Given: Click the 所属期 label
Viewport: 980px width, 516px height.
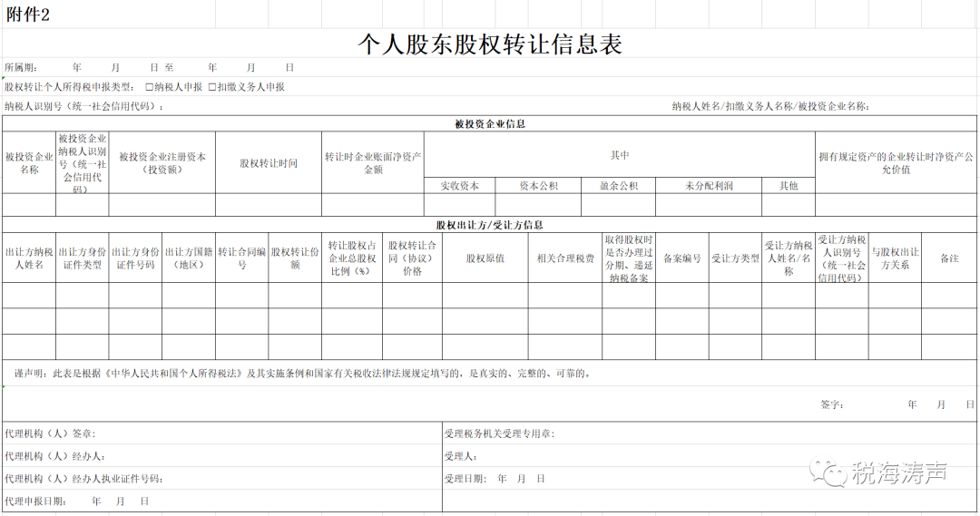Looking at the screenshot, I should click(21, 67).
